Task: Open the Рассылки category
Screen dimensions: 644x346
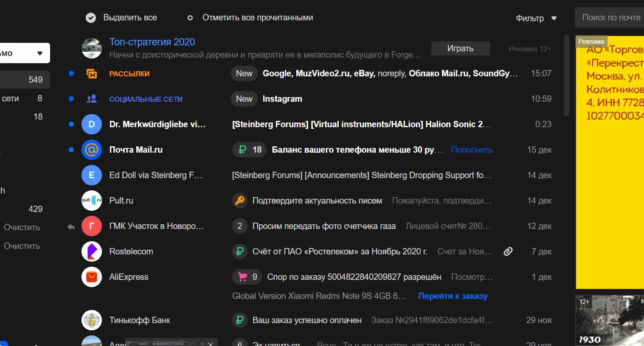Action: (x=129, y=74)
